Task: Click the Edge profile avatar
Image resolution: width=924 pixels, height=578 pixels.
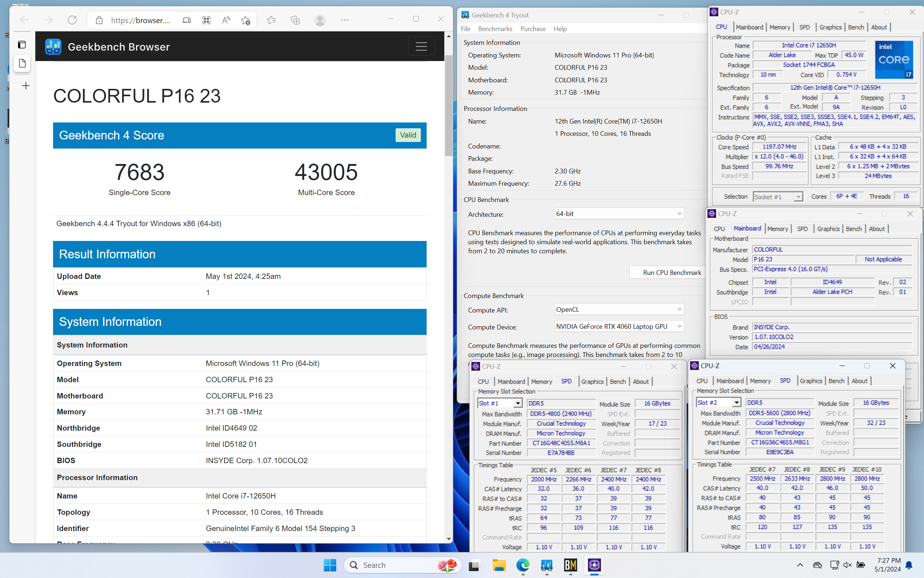Action: pyautogui.click(x=320, y=20)
